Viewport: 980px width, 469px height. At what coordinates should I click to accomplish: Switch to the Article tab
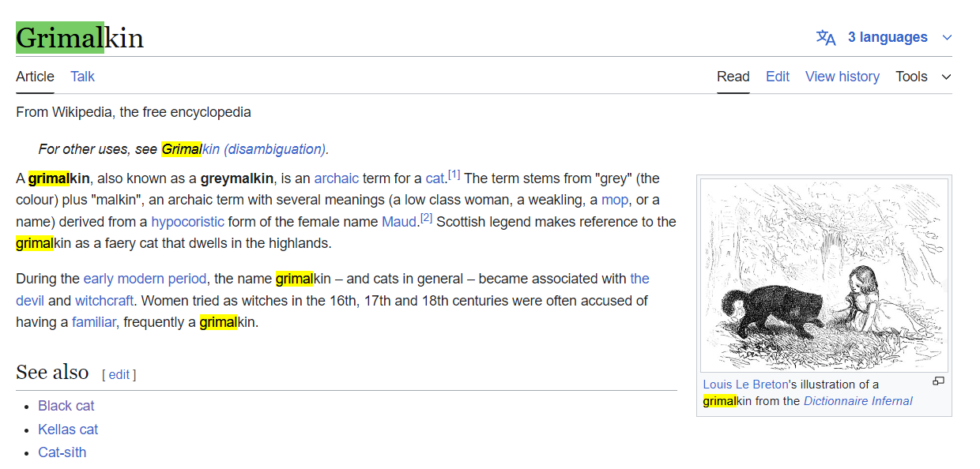click(35, 77)
